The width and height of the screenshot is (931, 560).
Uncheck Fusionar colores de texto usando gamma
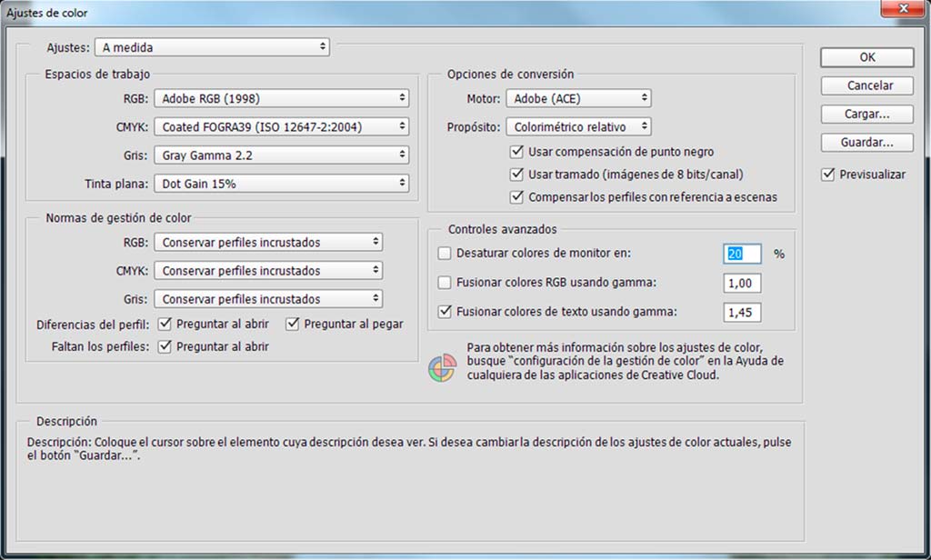[x=444, y=312]
